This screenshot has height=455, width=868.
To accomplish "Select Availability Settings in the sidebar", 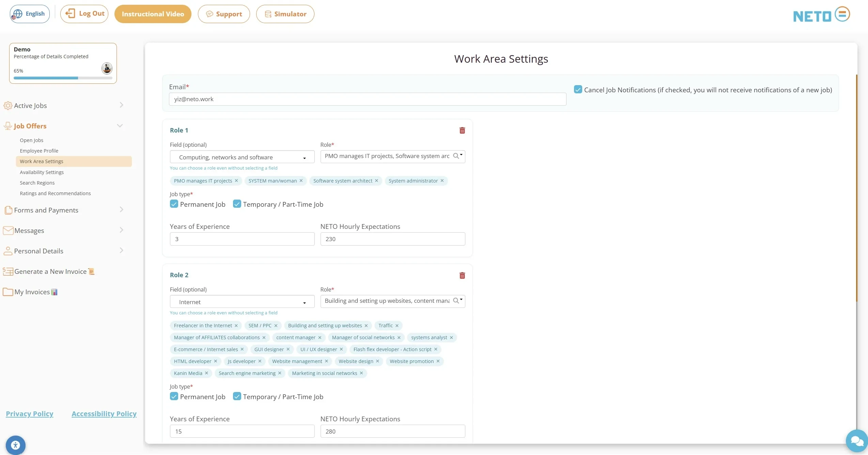I will [x=42, y=172].
